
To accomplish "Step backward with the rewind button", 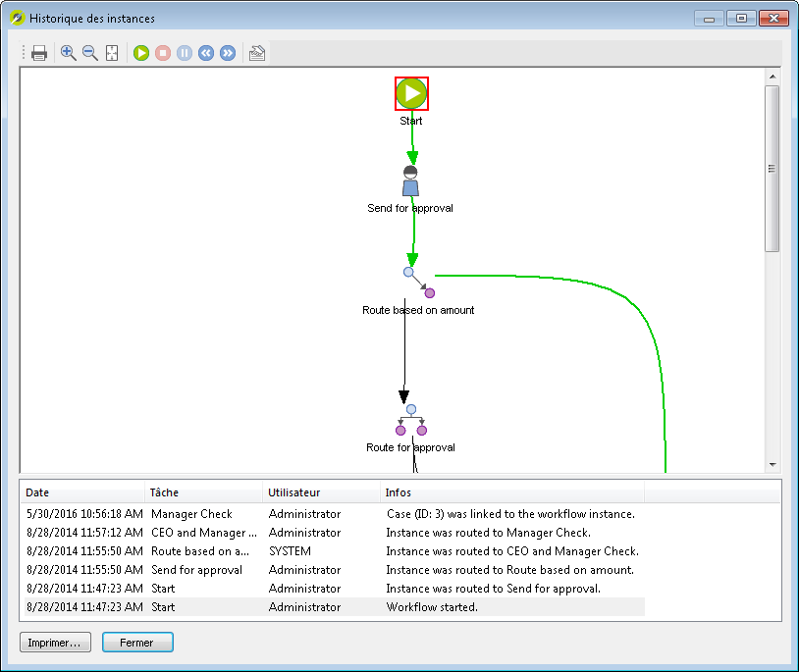I will pyautogui.click(x=206, y=53).
